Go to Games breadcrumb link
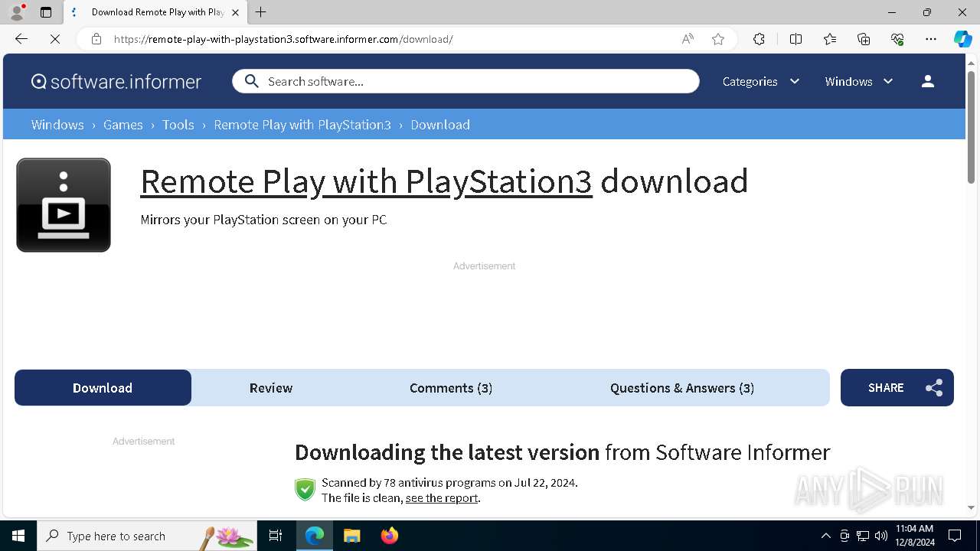Image resolution: width=980 pixels, height=551 pixels. point(123,125)
